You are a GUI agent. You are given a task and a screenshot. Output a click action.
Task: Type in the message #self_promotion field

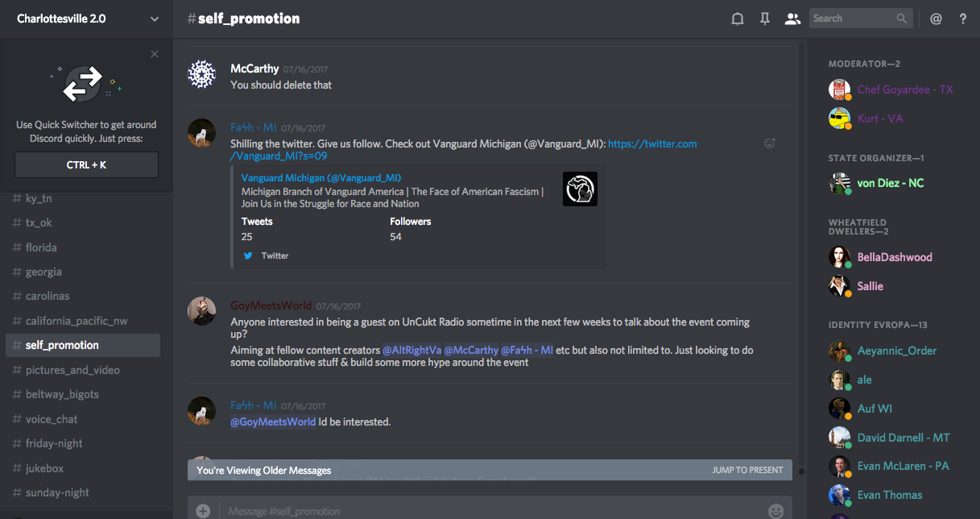point(483,510)
